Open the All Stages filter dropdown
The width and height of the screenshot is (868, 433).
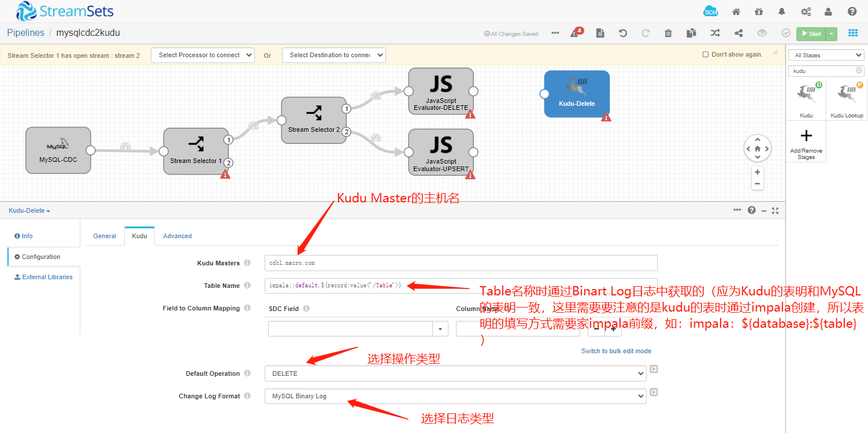coord(826,55)
